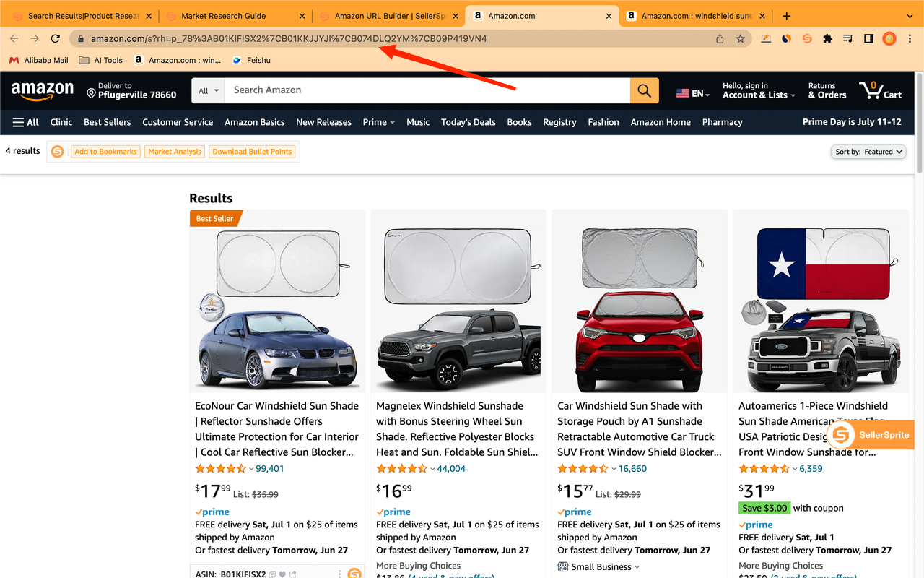Open the three-dot menu on ASIN B01KIFISX2 row
The width and height of the screenshot is (924, 578).
click(339, 574)
